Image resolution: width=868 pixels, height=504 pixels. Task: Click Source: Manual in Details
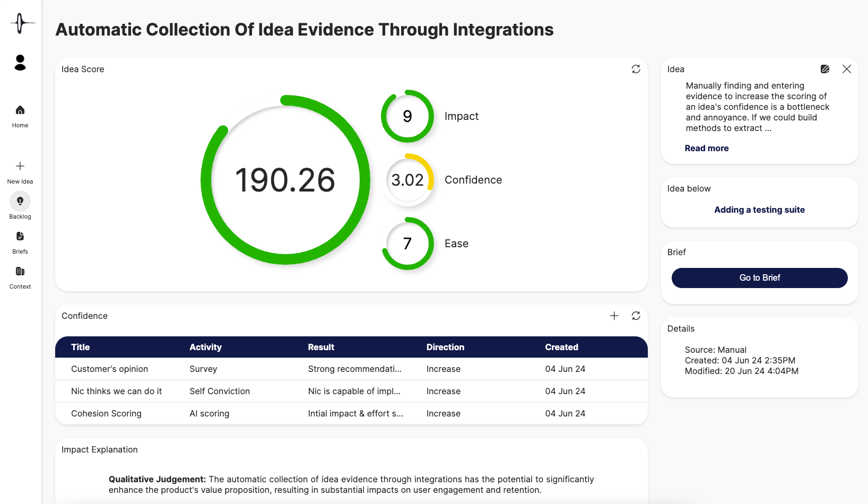[x=715, y=350]
